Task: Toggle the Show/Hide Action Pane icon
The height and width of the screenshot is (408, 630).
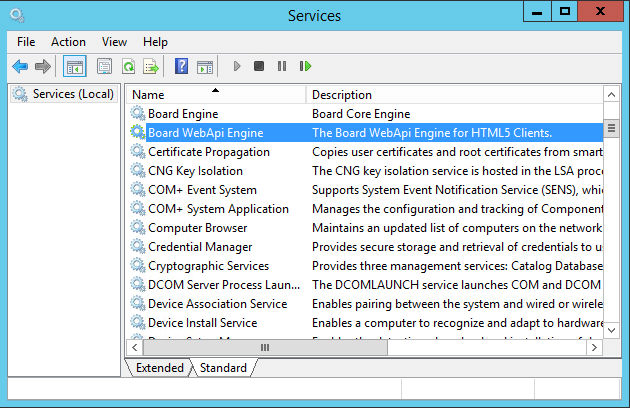Action: pyautogui.click(x=205, y=66)
